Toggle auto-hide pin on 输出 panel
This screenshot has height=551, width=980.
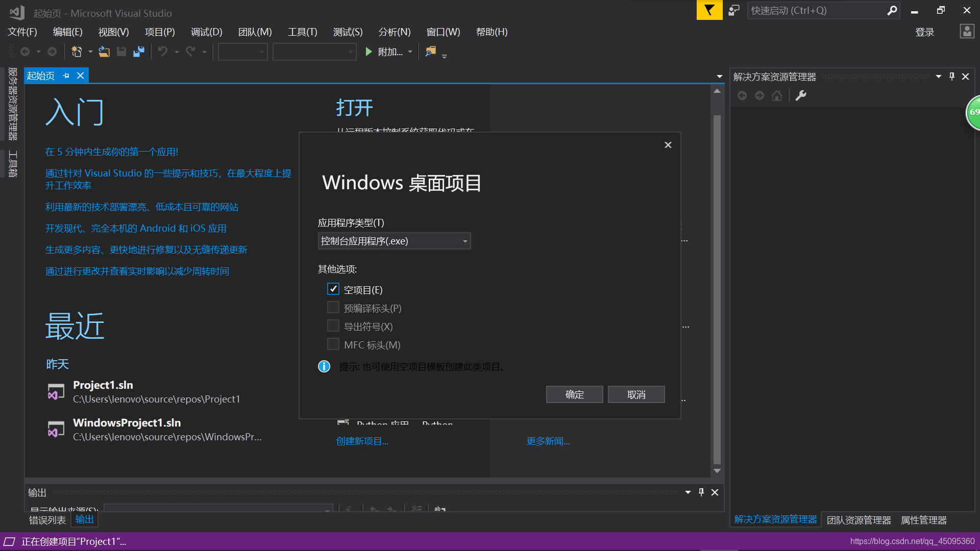(701, 492)
